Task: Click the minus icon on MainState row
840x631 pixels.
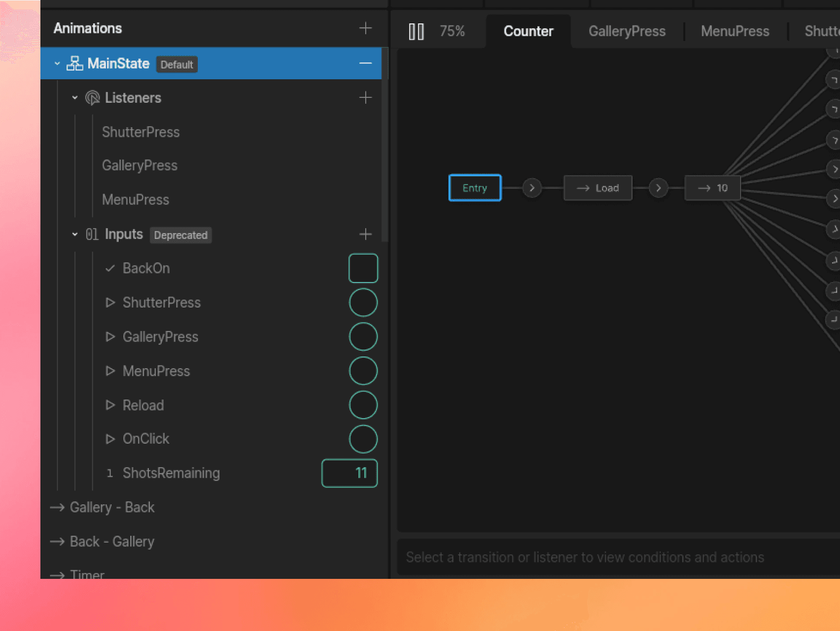Action: coord(365,63)
